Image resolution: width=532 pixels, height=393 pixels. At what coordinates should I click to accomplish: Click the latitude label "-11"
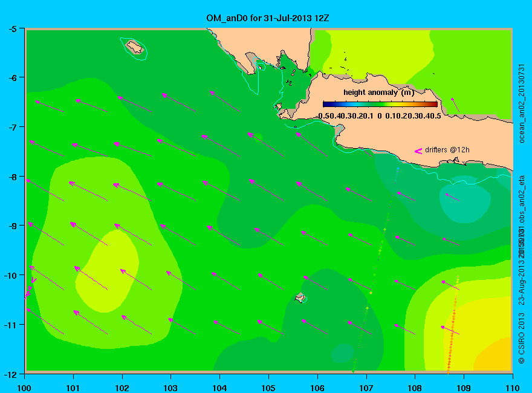(10, 325)
